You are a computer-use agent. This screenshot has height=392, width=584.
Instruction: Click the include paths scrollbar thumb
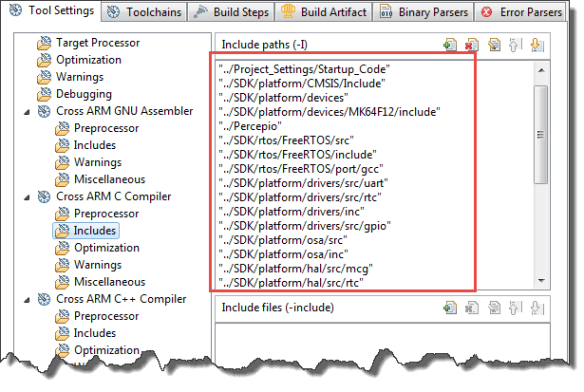(541, 135)
